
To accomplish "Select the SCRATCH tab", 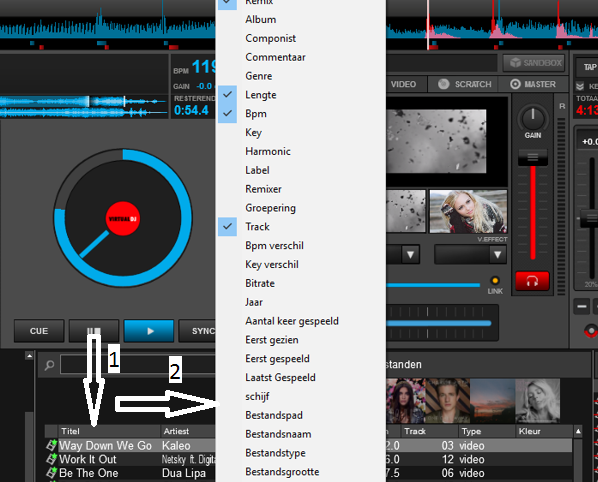I will coord(464,84).
